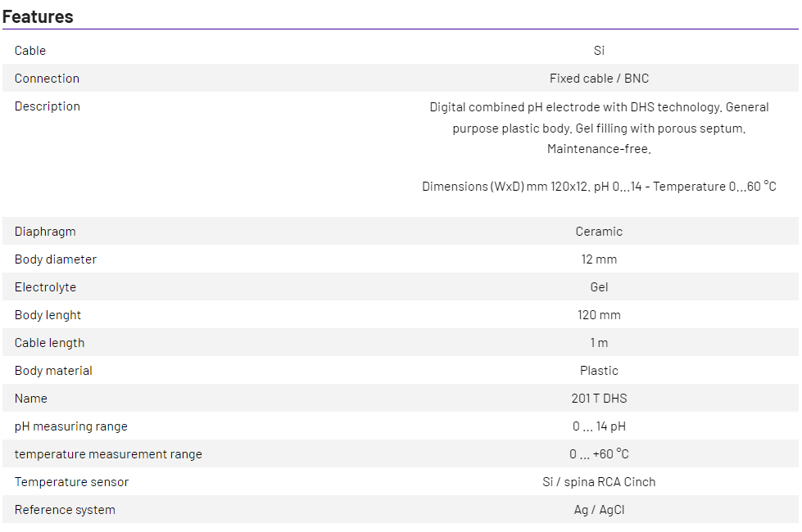
Task: Click the Si / spina RCA Cinch value
Action: tap(599, 482)
